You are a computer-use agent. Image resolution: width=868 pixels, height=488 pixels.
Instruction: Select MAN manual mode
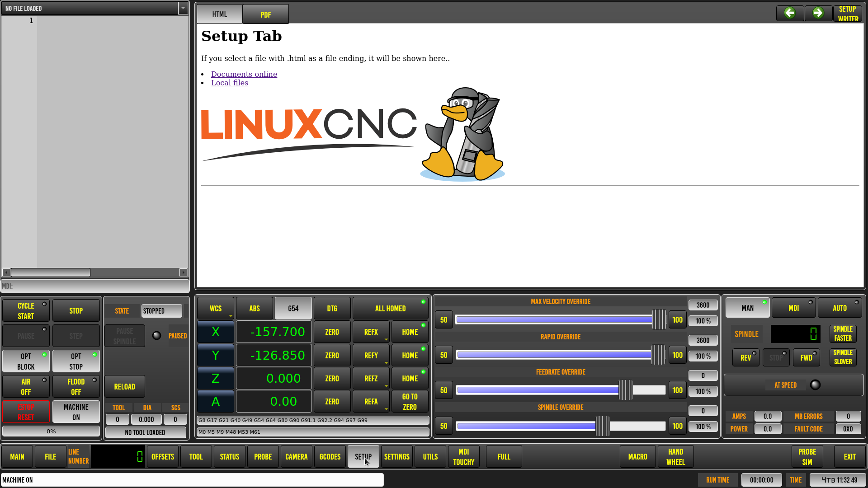pos(748,308)
